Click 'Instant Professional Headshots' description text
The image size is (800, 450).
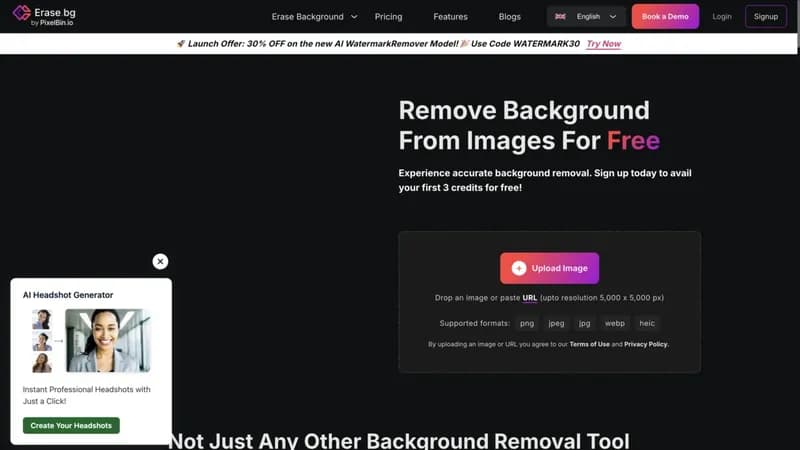coord(87,395)
